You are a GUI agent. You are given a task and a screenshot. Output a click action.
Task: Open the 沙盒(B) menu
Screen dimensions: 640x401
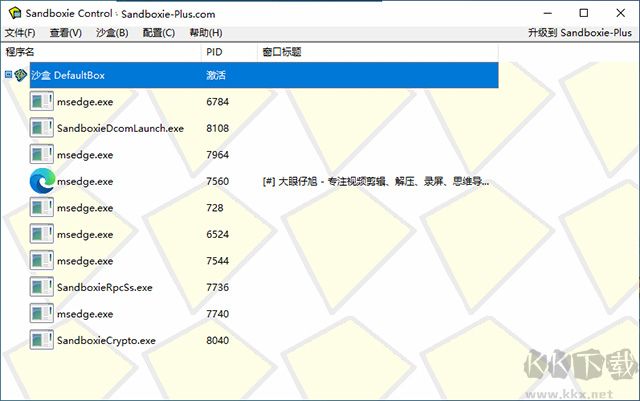click(x=112, y=33)
